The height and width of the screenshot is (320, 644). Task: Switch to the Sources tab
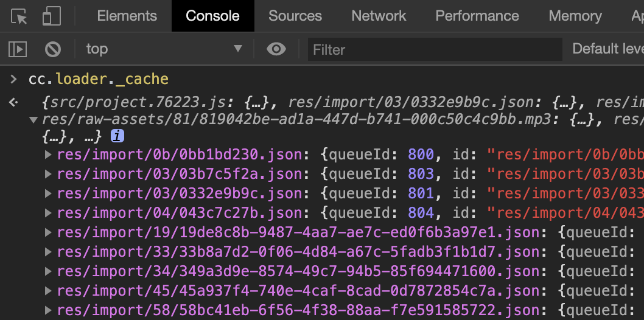pos(295,16)
